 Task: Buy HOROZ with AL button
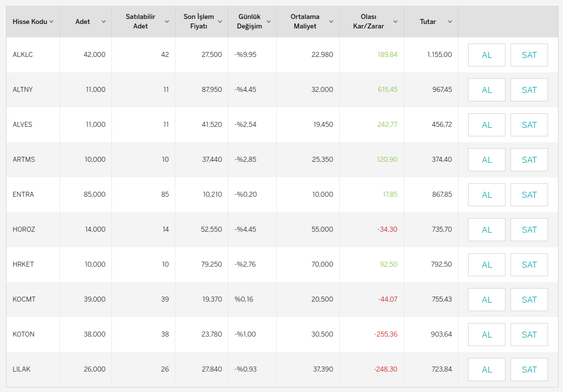(x=487, y=230)
